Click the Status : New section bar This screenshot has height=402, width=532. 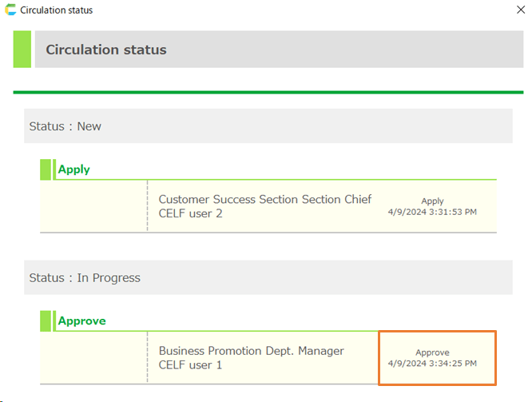pyautogui.click(x=268, y=126)
